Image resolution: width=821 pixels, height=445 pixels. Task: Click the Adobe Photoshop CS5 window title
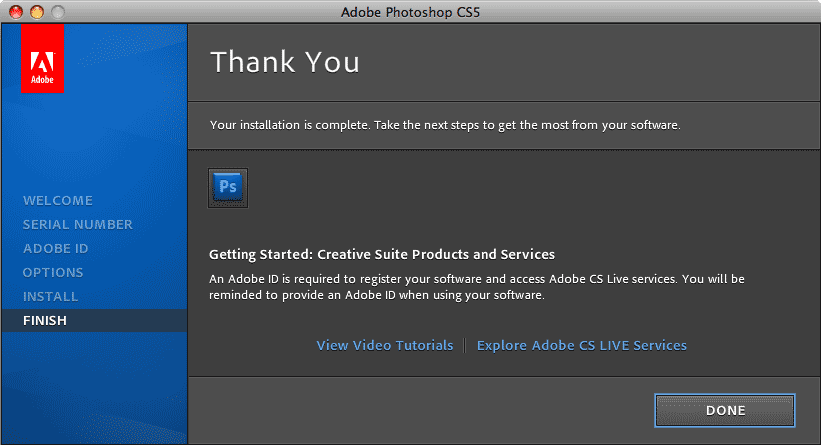tap(410, 12)
